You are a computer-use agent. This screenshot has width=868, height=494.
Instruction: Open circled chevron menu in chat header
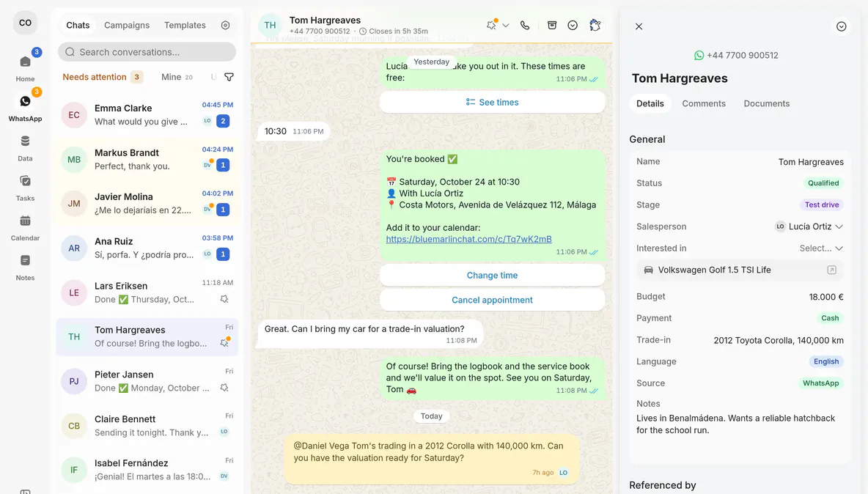click(573, 26)
